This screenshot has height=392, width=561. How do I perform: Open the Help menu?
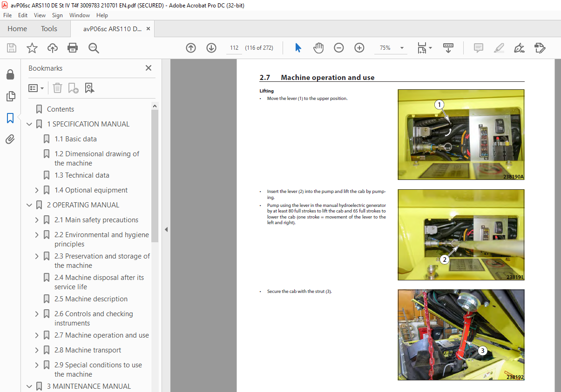102,15
